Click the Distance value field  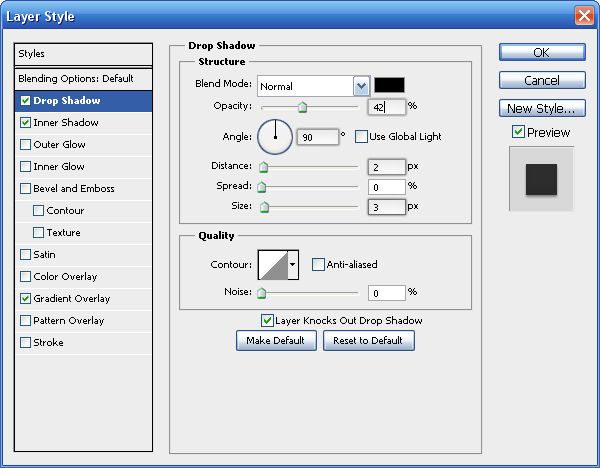click(x=386, y=167)
